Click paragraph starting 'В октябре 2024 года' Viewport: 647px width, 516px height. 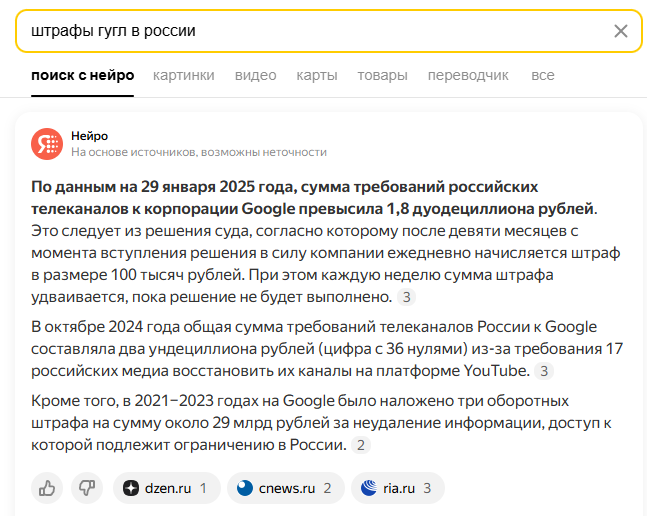[x=327, y=349]
